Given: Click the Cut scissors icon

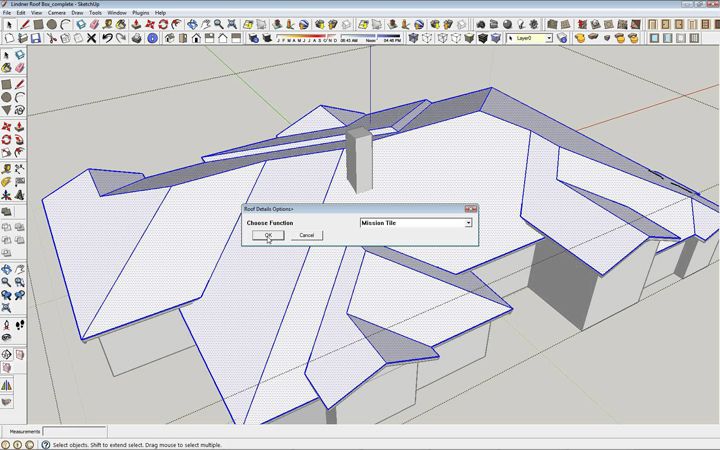Looking at the screenshot, I should tap(51, 38).
